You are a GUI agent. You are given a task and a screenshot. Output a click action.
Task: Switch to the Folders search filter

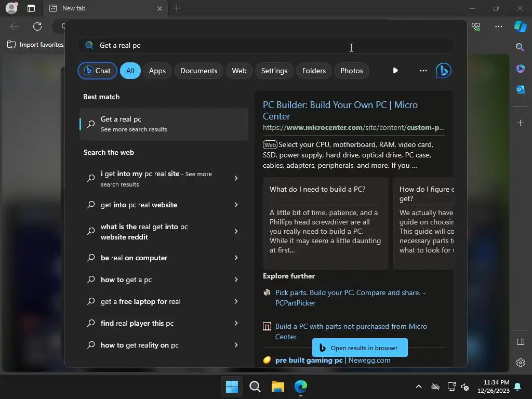click(x=314, y=71)
